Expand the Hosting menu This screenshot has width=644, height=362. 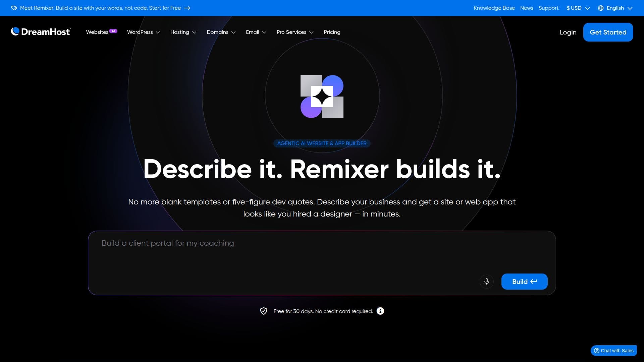[x=183, y=32]
